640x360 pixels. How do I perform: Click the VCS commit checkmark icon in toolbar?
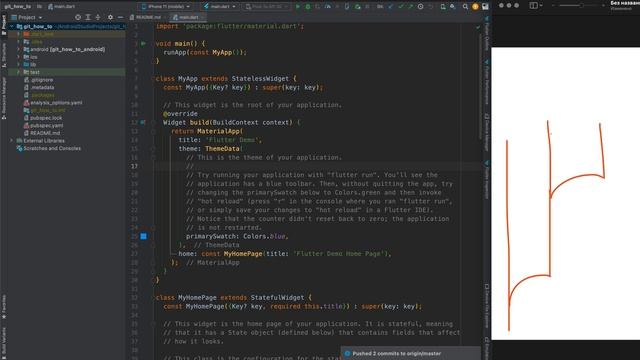pyautogui.click(x=400, y=7)
